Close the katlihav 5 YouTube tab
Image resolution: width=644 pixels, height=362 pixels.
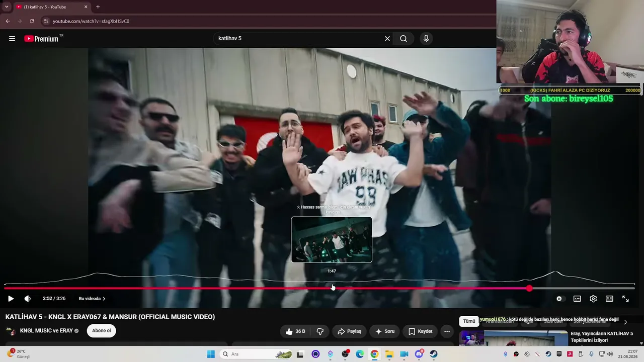click(x=86, y=7)
